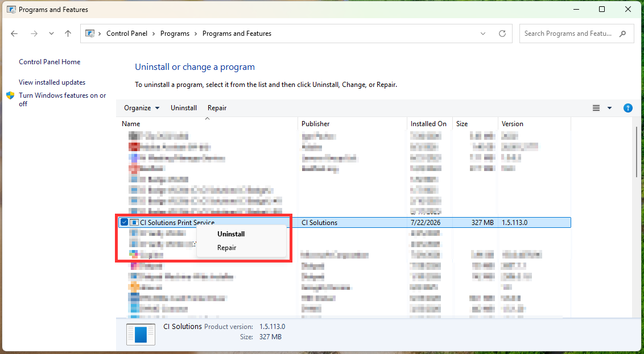
Task: Uncheck the CI Solutions Print Service checkbox
Action: [x=124, y=222]
